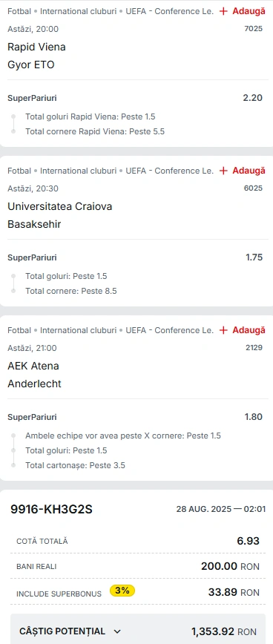The image size is (273, 644).
Task: Select the 2.20 SuperPariuri odds
Action: 252,98
